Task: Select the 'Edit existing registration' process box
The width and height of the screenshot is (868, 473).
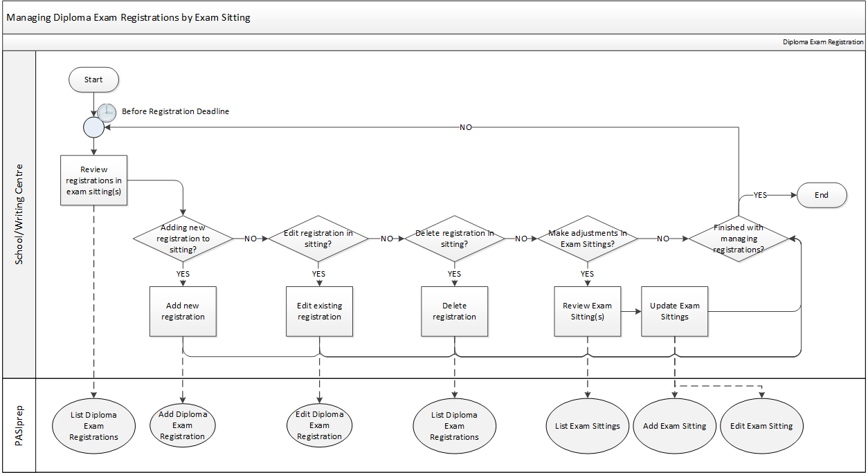Action: click(319, 311)
